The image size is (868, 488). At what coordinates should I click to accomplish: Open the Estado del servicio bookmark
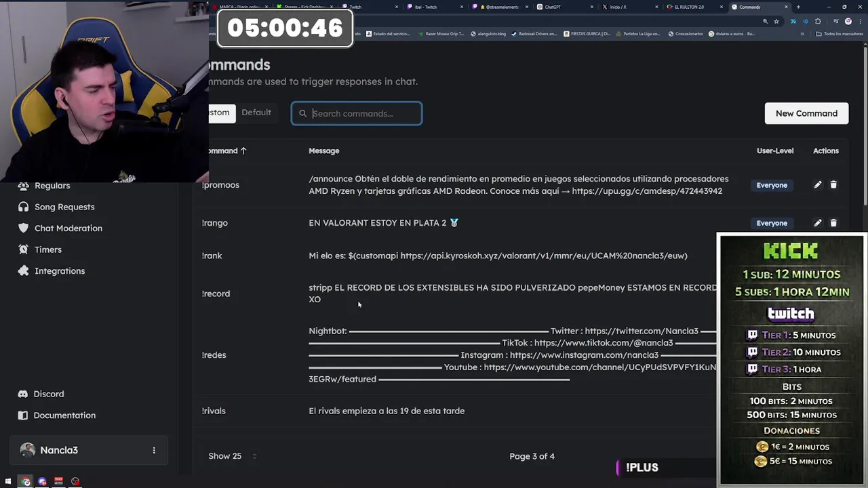tap(389, 34)
